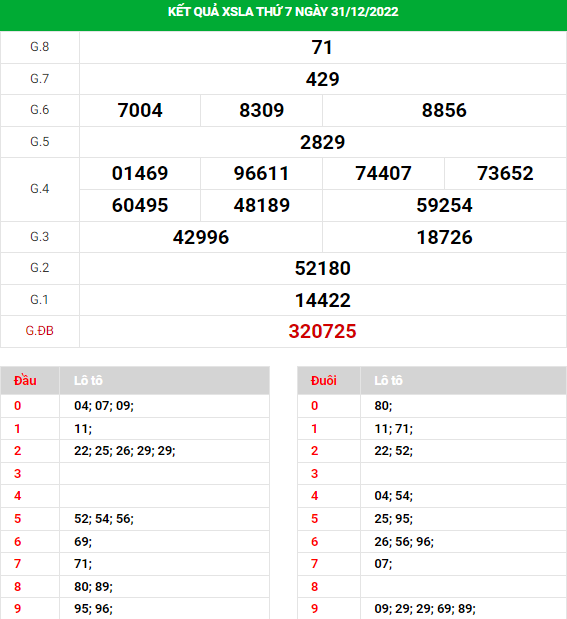Select G.4 result 59254
This screenshot has width=567, height=619.
tap(444, 205)
